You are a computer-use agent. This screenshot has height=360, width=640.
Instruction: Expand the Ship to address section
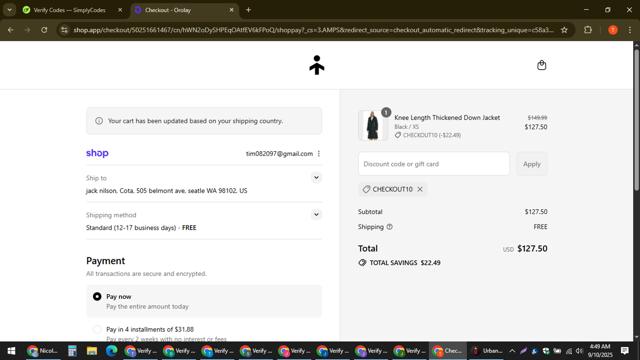(x=316, y=178)
